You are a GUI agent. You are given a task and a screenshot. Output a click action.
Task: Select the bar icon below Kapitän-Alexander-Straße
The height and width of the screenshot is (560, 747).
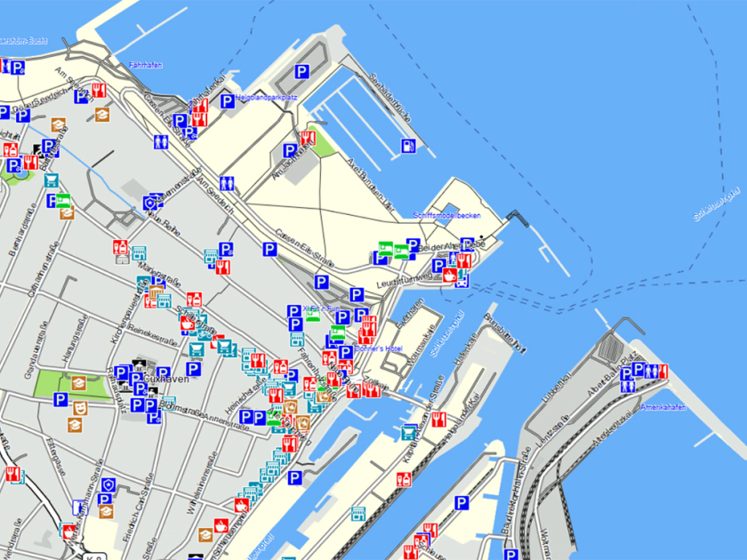click(405, 479)
